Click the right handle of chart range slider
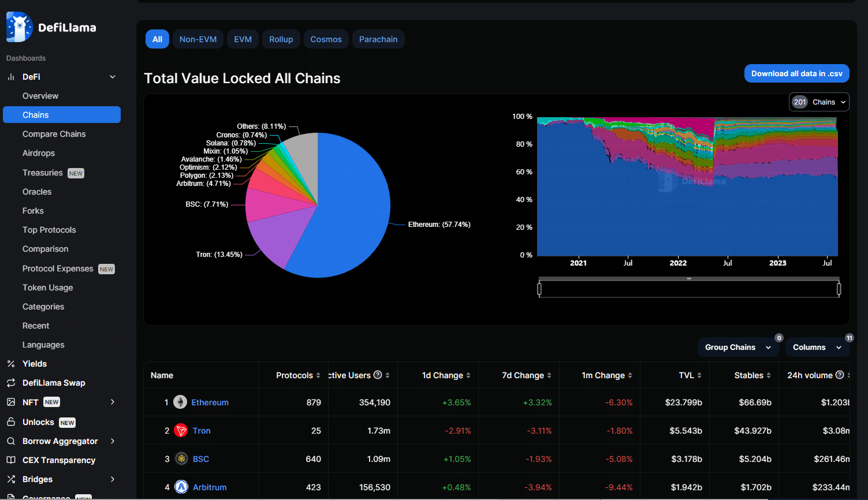The image size is (868, 500). 839,289
